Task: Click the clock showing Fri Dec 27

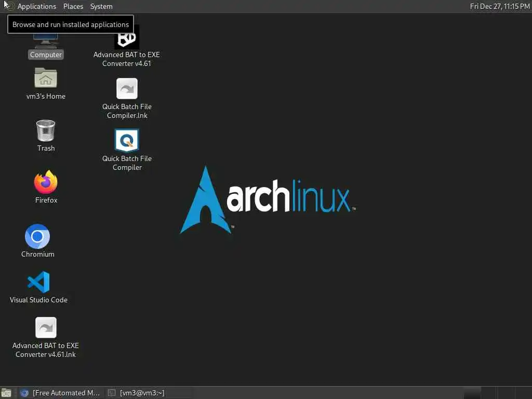Action: pos(499,6)
